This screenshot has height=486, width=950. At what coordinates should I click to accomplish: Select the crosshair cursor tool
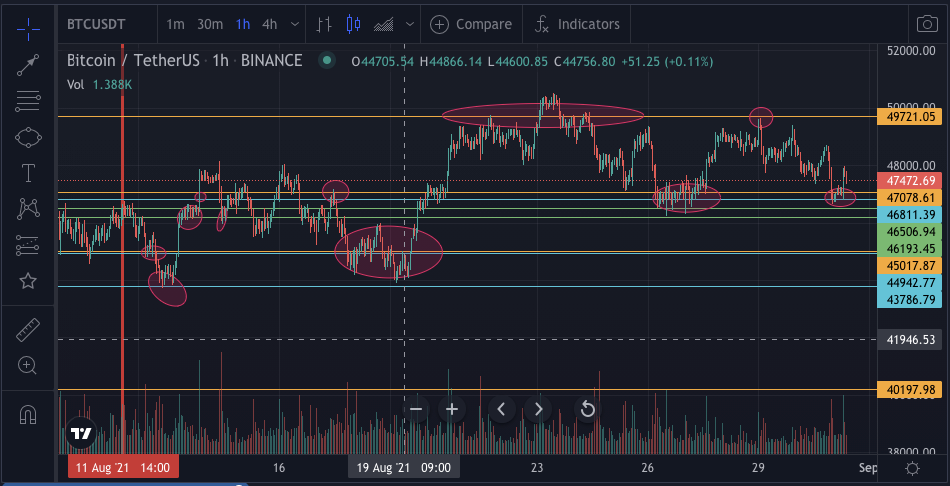click(x=28, y=24)
